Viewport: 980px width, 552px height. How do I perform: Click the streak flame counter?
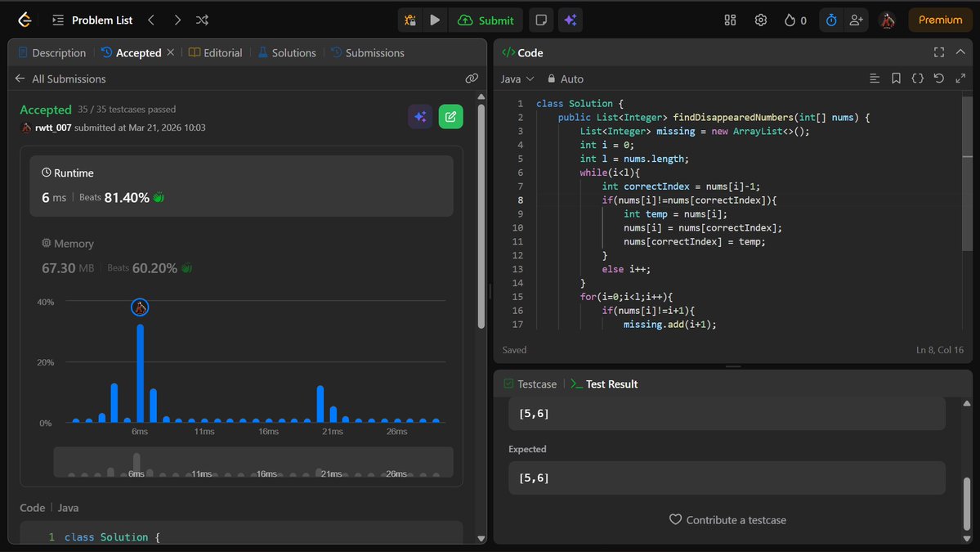795,20
